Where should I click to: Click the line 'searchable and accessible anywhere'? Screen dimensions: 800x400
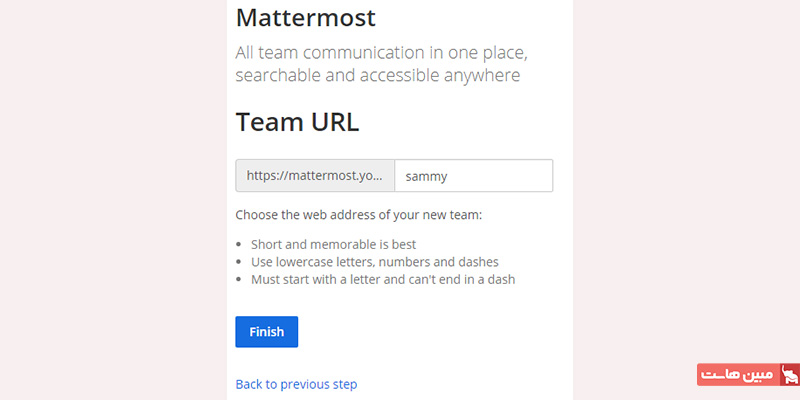point(378,75)
